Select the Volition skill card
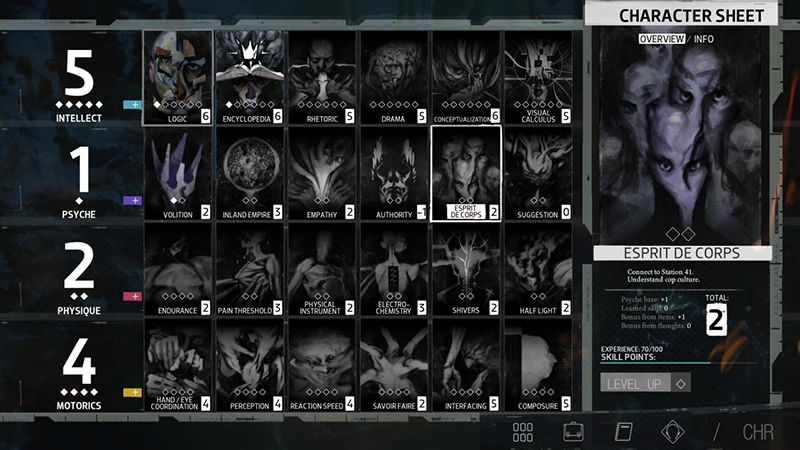The height and width of the screenshot is (450, 800). 178,174
